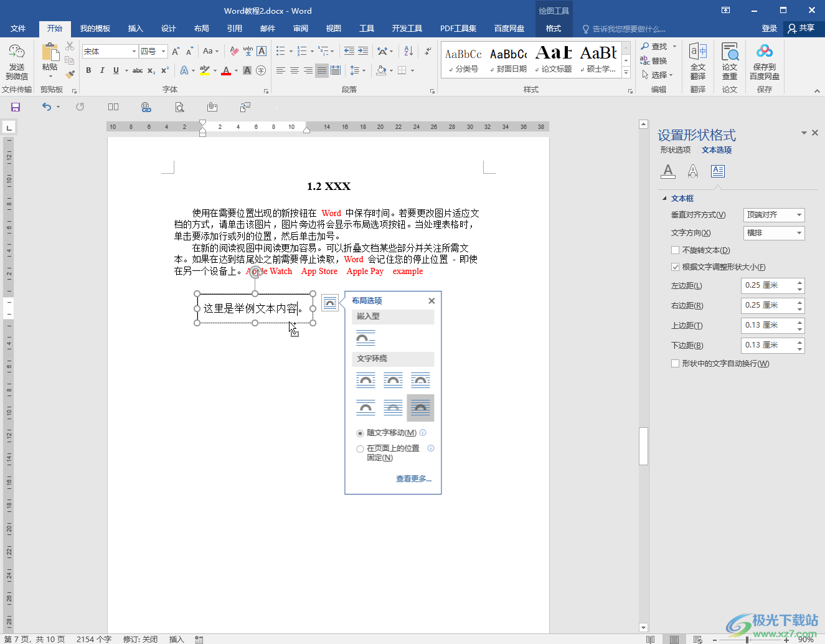Select 'Move with text' radio option
This screenshot has width=825, height=644.
click(x=360, y=433)
